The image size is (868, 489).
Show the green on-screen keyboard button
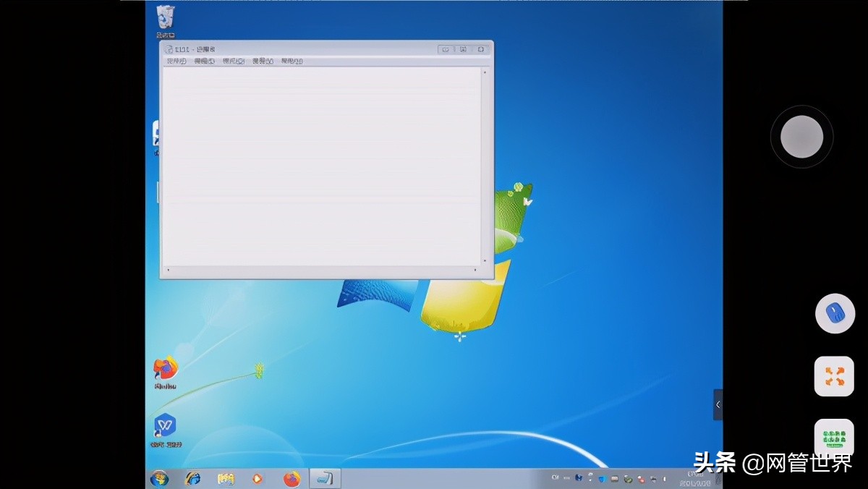(x=834, y=438)
